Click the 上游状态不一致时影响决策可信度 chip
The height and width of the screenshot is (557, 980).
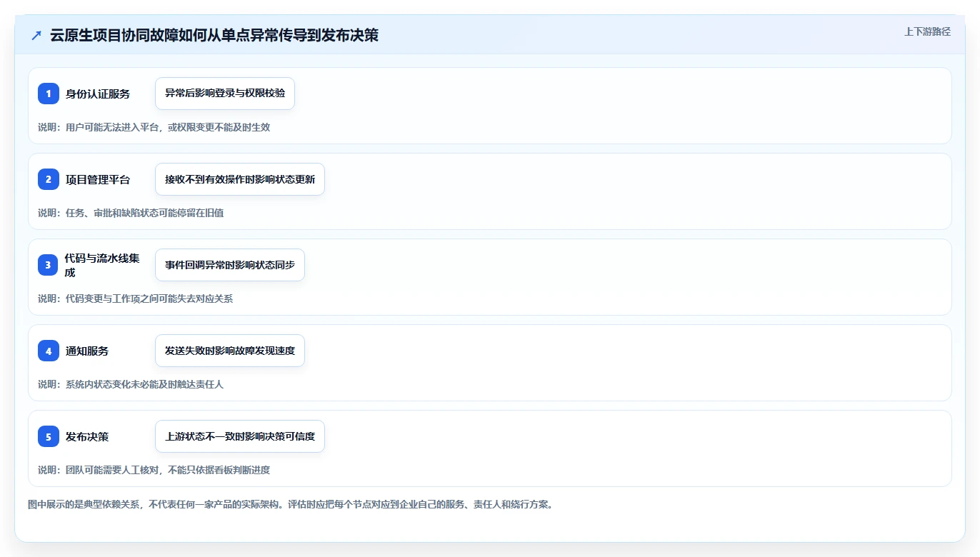(x=240, y=436)
